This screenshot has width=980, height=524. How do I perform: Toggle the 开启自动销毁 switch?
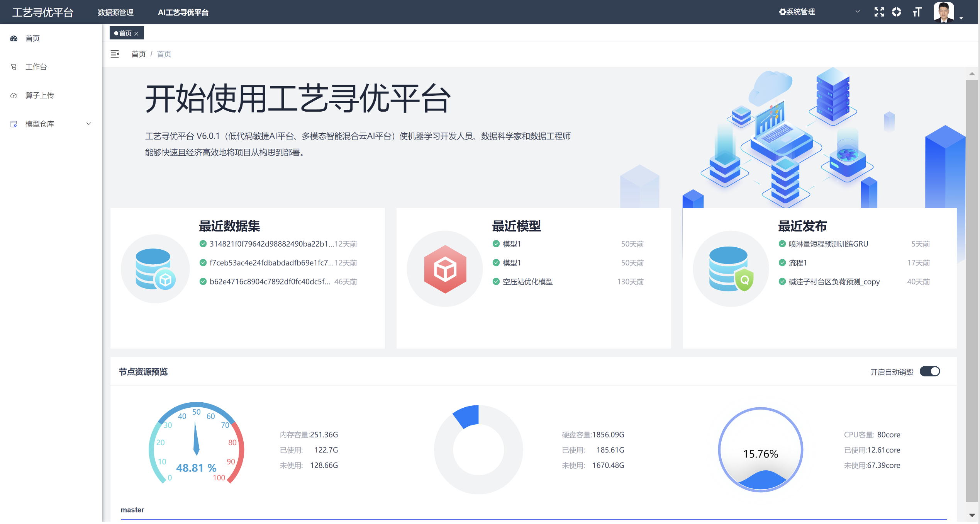tap(929, 371)
